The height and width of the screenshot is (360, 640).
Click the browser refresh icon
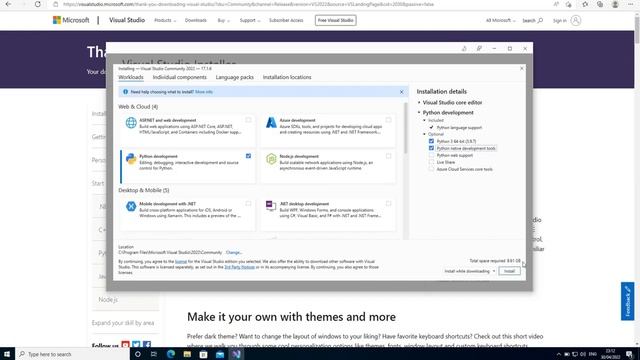coord(38,4)
